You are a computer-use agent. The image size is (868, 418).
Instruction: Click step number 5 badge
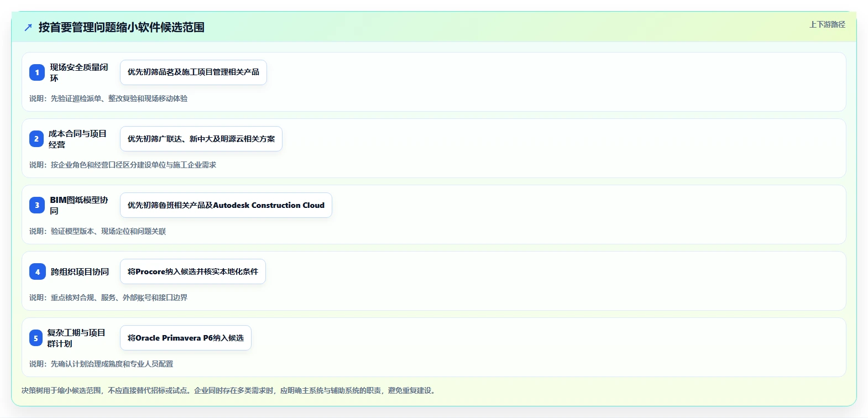pyautogui.click(x=36, y=338)
